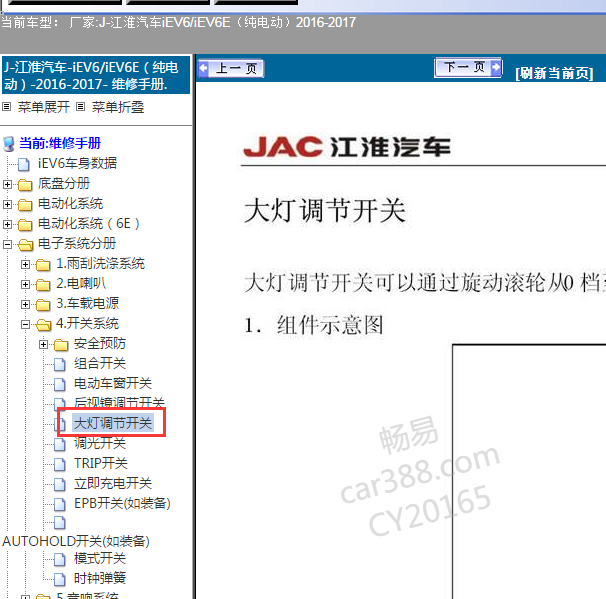Select 1.雨刮洗涤系统 label
Screen dimensions: 606x599
coord(100,264)
